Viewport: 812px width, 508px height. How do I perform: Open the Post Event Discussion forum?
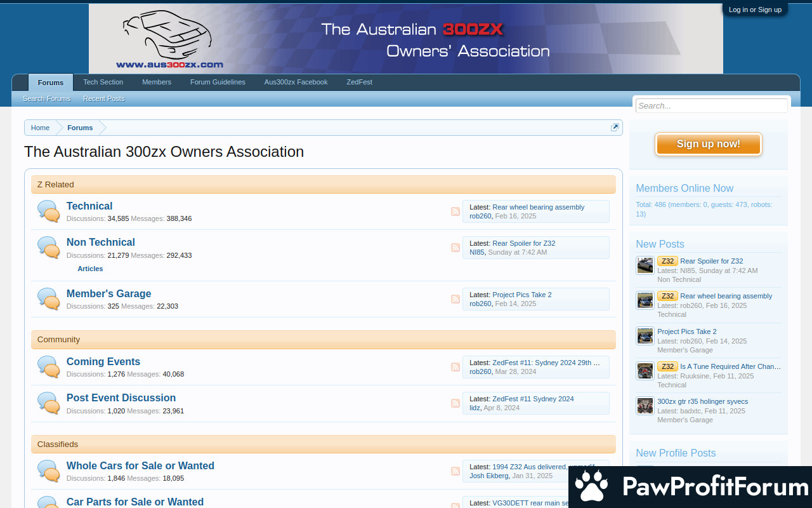tap(121, 398)
